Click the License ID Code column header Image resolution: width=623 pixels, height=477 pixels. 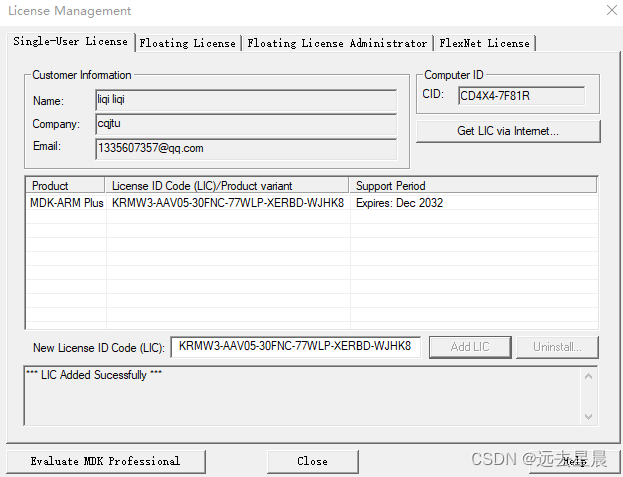(x=227, y=185)
